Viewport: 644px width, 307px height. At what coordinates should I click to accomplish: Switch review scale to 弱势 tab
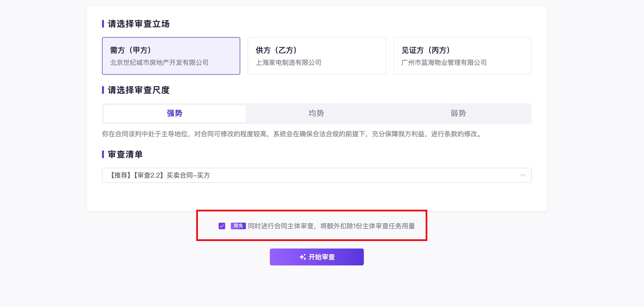pyautogui.click(x=458, y=113)
